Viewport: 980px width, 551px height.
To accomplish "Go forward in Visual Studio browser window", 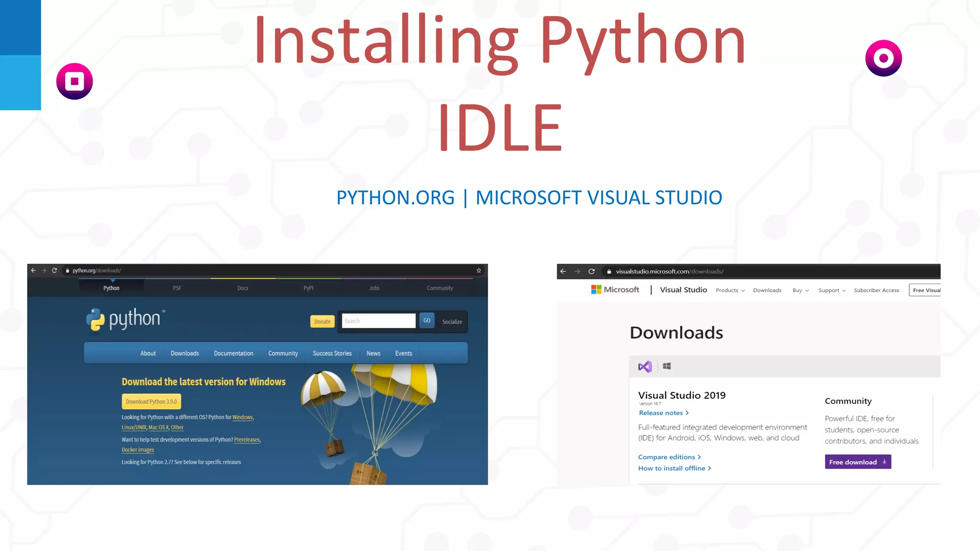I will pyautogui.click(x=577, y=271).
